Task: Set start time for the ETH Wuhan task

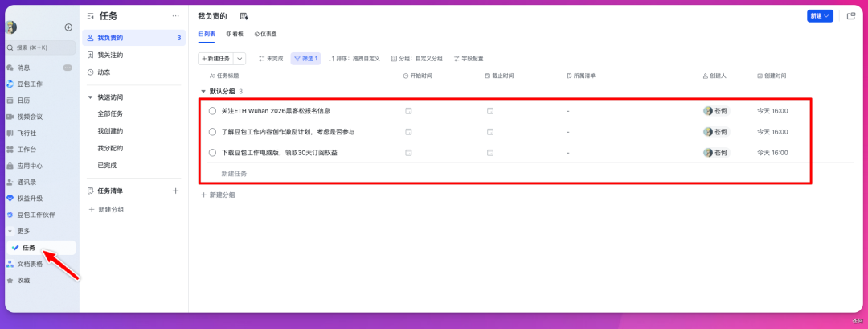Action: pos(408,111)
